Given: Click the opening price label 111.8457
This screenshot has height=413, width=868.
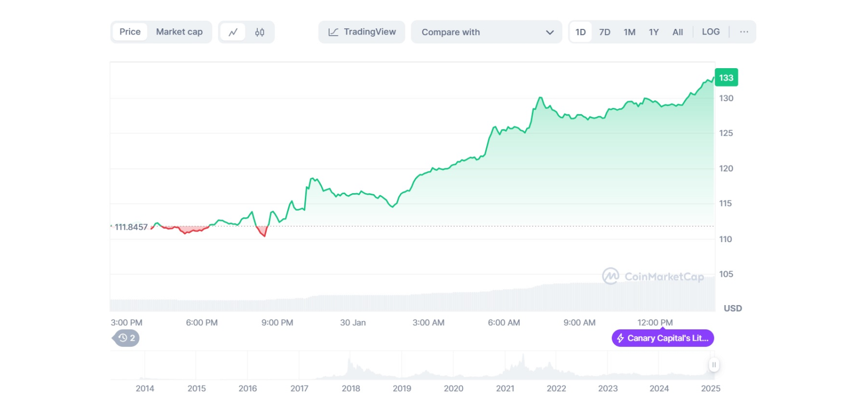Looking at the screenshot, I should click(x=131, y=227).
